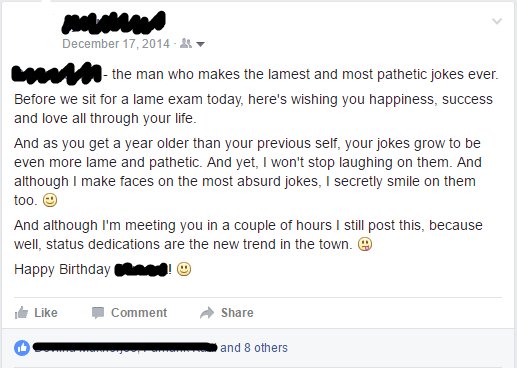
Task: Click the redacted names of people who liked
Action: (x=126, y=348)
